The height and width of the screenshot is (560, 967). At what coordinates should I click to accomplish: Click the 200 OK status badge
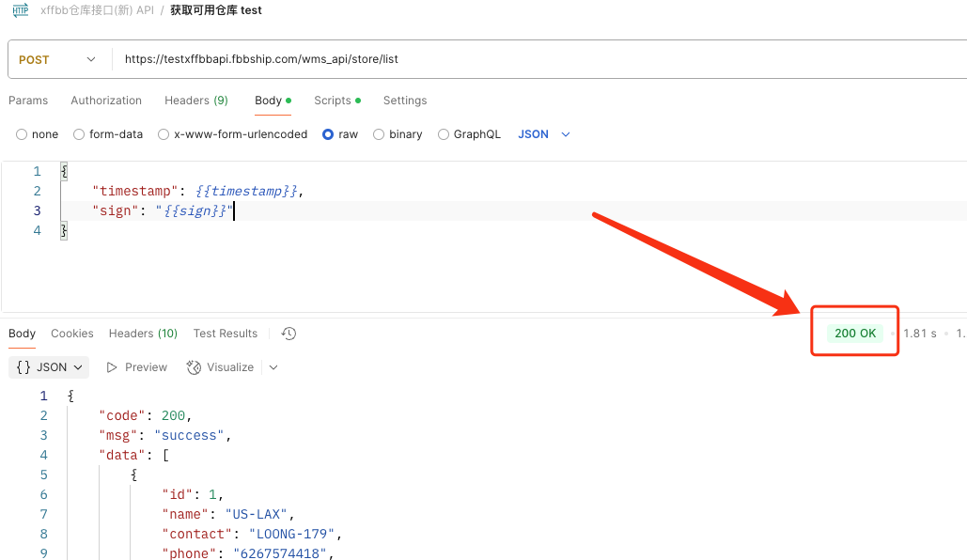pos(855,334)
